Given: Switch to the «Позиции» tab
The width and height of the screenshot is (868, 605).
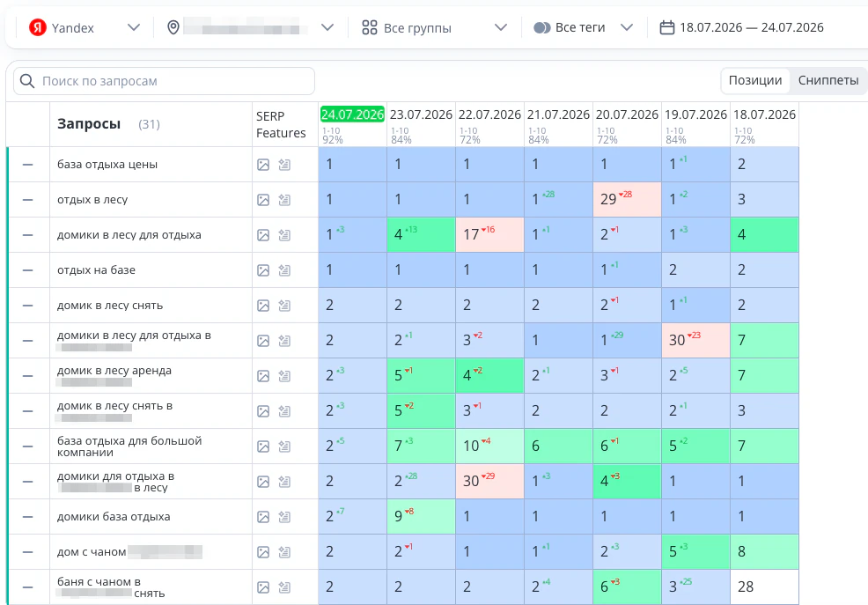Looking at the screenshot, I should [x=755, y=81].
